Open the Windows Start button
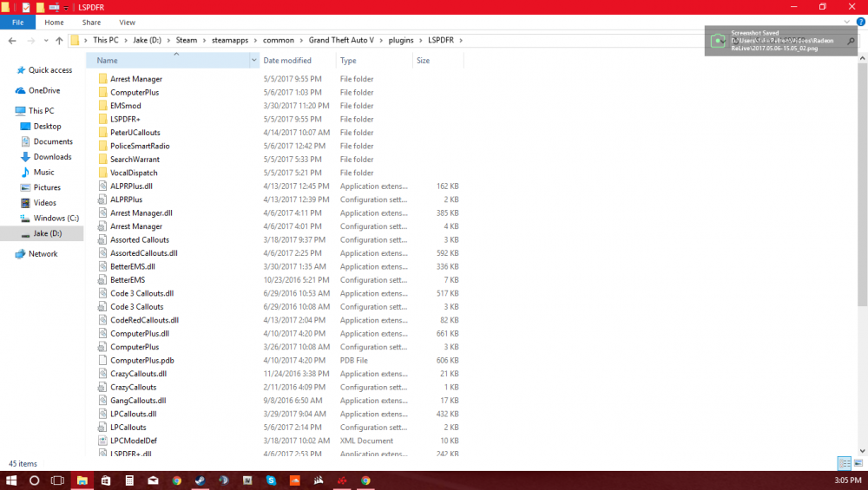 tap(11, 480)
